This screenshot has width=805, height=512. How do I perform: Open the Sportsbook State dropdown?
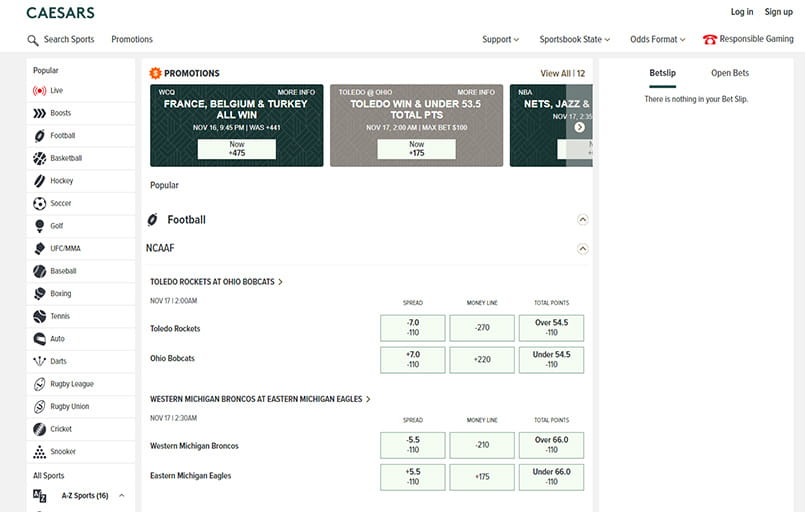tap(574, 40)
